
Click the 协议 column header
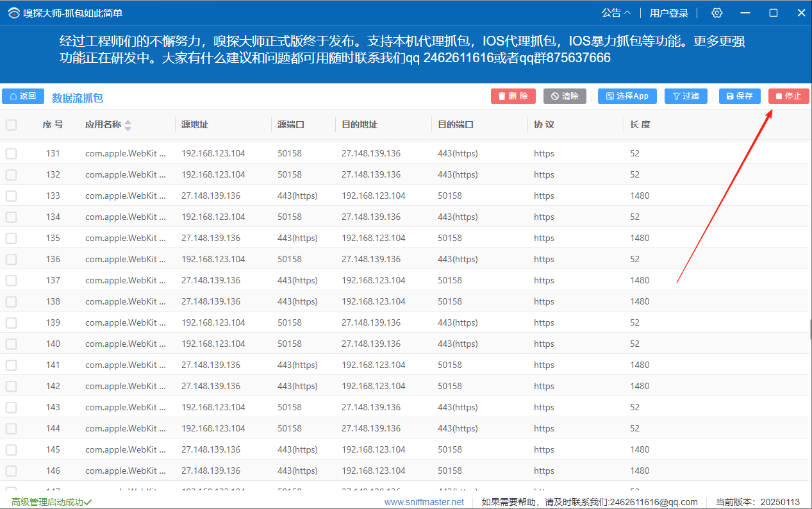(544, 125)
